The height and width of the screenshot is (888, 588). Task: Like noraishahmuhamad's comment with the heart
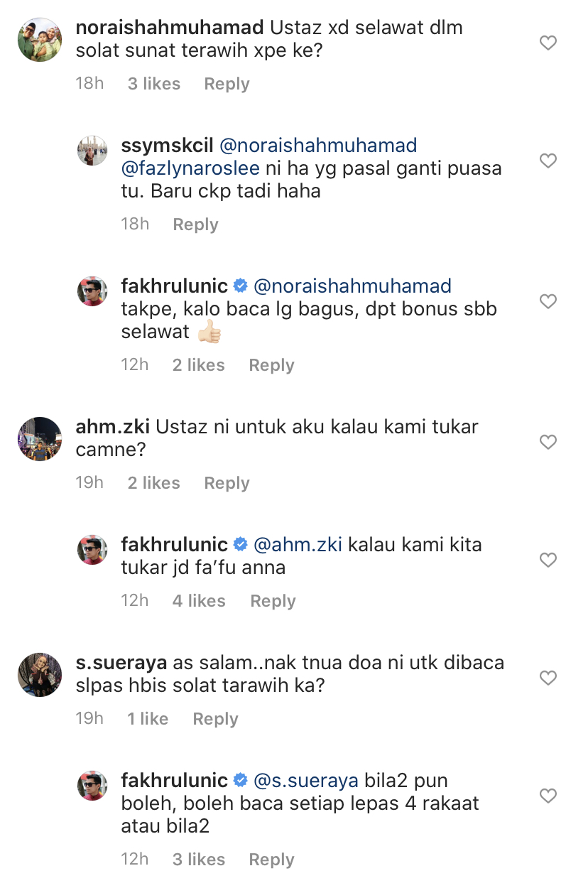pos(548,43)
